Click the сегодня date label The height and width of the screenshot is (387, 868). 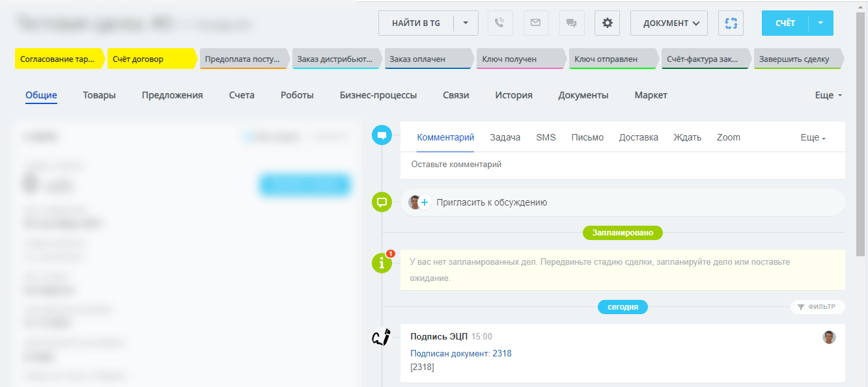coord(623,307)
